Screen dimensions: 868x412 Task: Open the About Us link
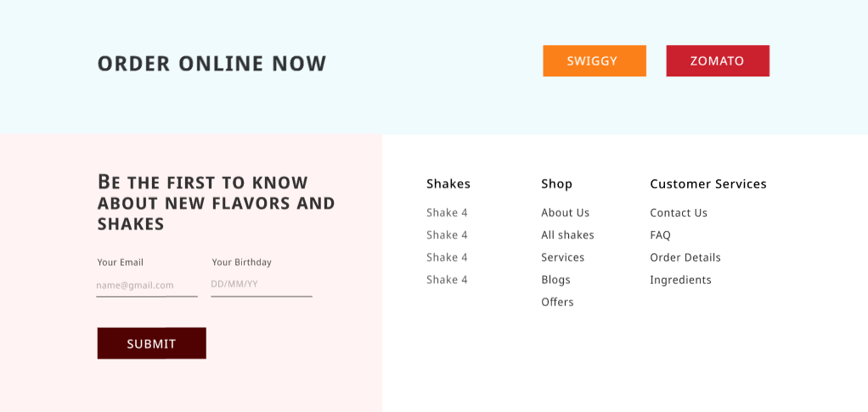(565, 212)
